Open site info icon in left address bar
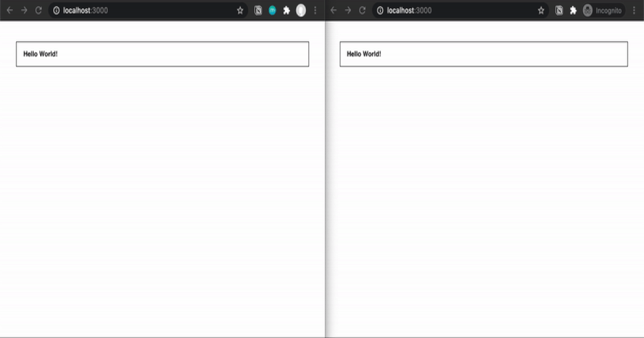 point(56,10)
